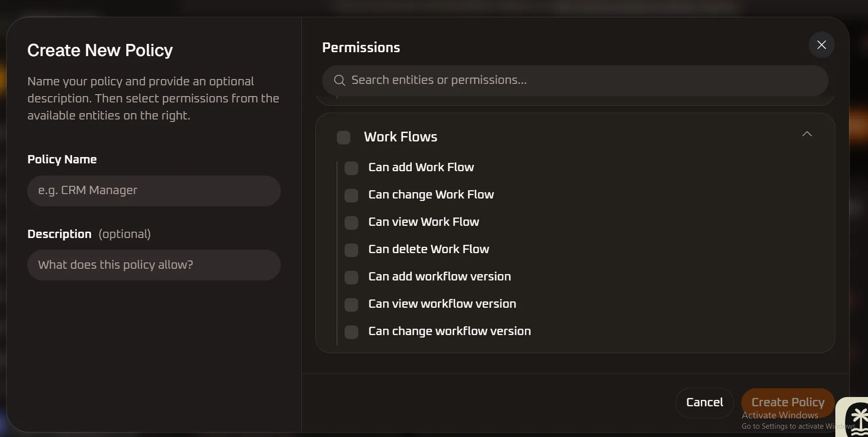
Task: Click the Policy Name label
Action: pyautogui.click(x=62, y=159)
